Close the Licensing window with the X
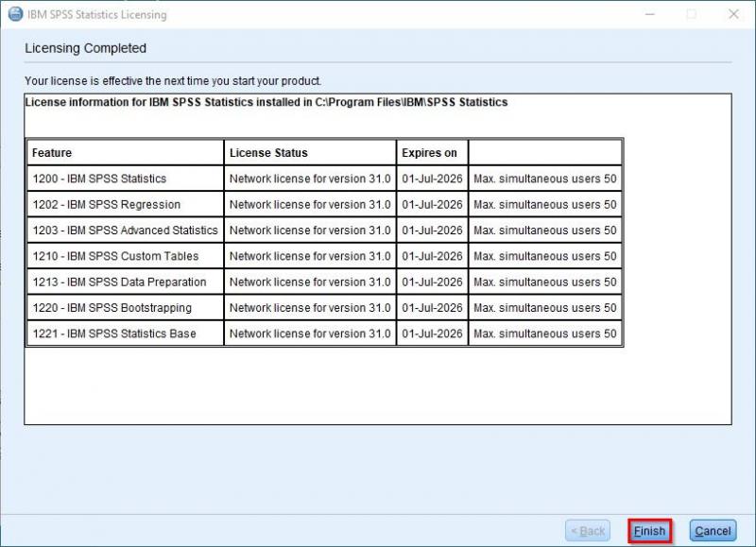This screenshot has height=547, width=756. click(x=733, y=14)
